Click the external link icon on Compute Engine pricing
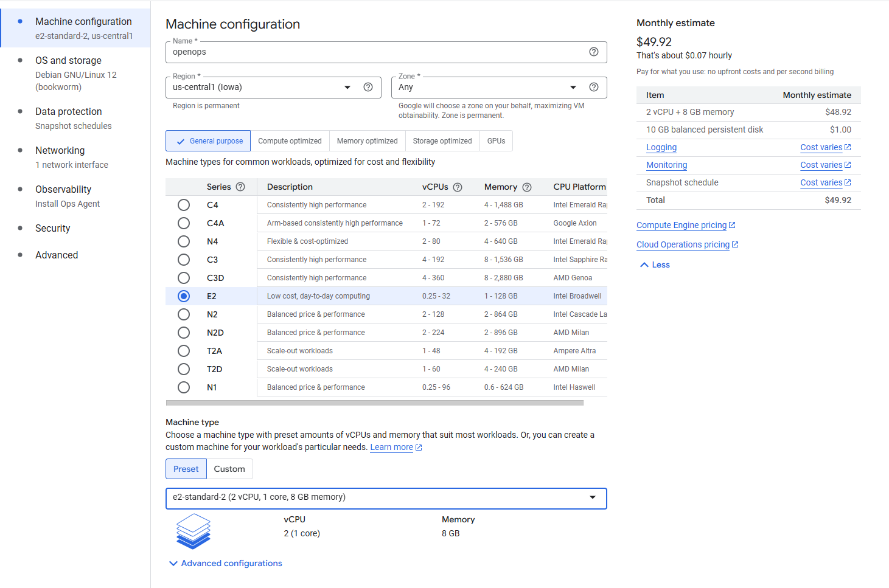 pos(732,224)
